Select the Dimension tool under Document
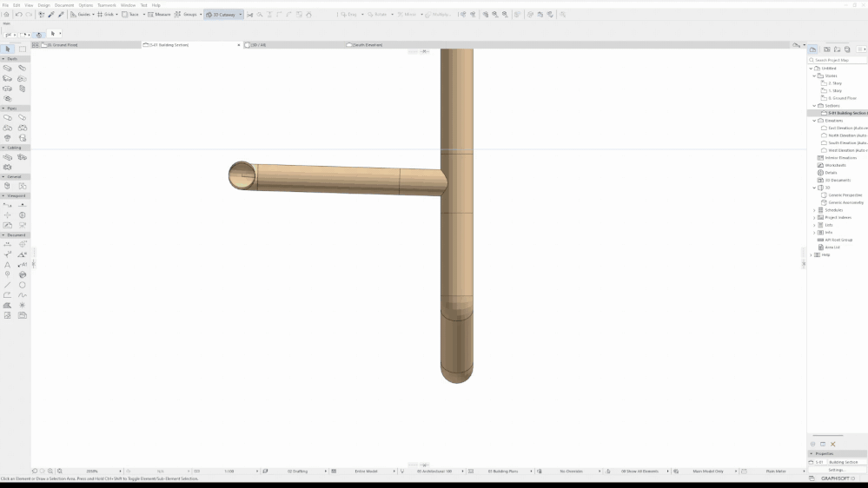The height and width of the screenshot is (488, 868). coord(8,244)
